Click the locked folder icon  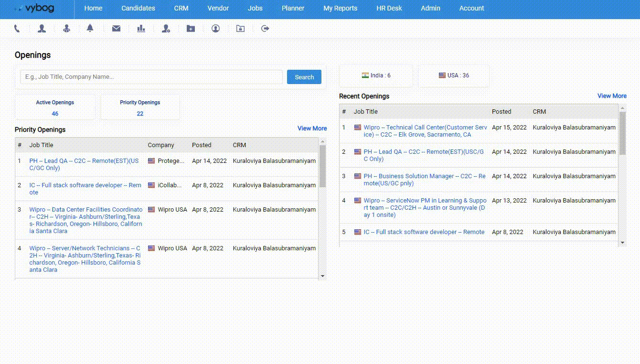[240, 29]
